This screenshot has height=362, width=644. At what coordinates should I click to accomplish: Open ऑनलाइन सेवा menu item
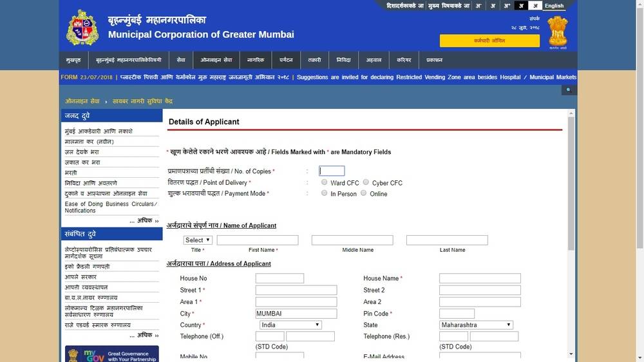(x=216, y=60)
